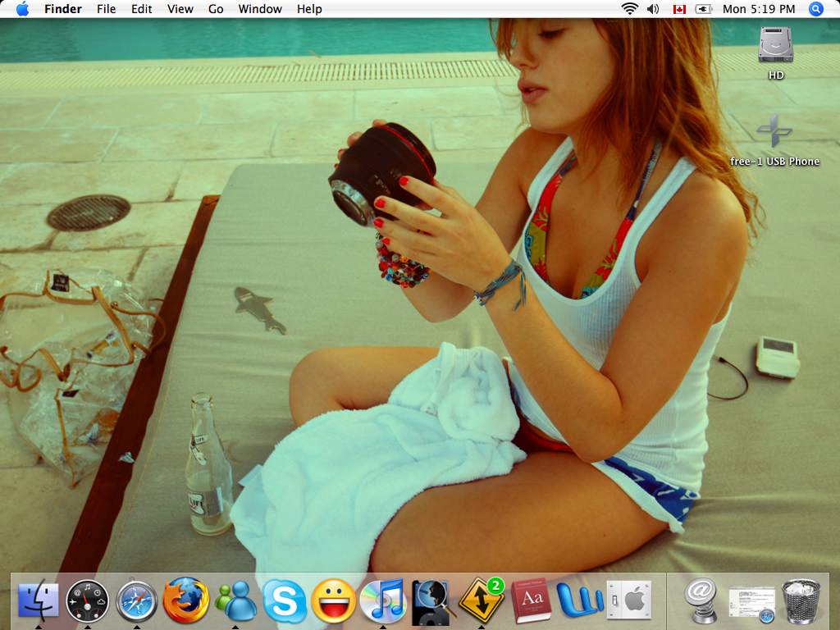Open Microsoft Word from the Dock
Screen dimensions: 840x630
click(580, 601)
